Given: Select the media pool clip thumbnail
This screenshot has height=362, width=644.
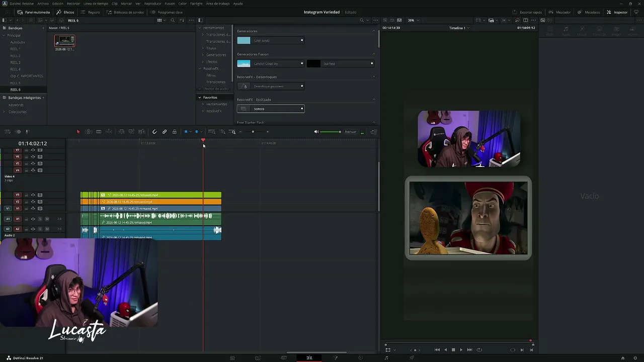Looking at the screenshot, I should pos(65,41).
